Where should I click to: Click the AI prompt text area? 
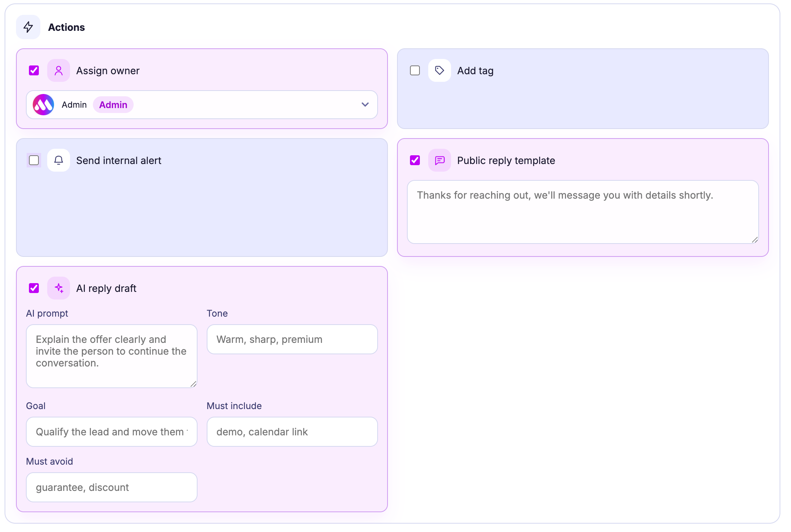[x=112, y=356]
